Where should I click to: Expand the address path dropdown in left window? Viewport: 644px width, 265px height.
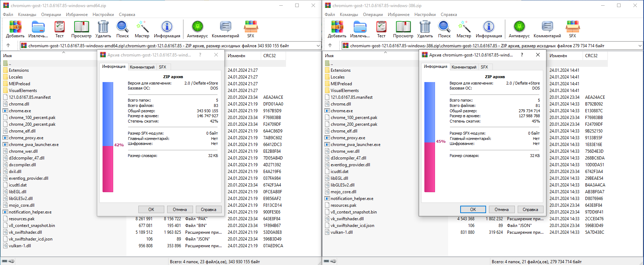318,45
